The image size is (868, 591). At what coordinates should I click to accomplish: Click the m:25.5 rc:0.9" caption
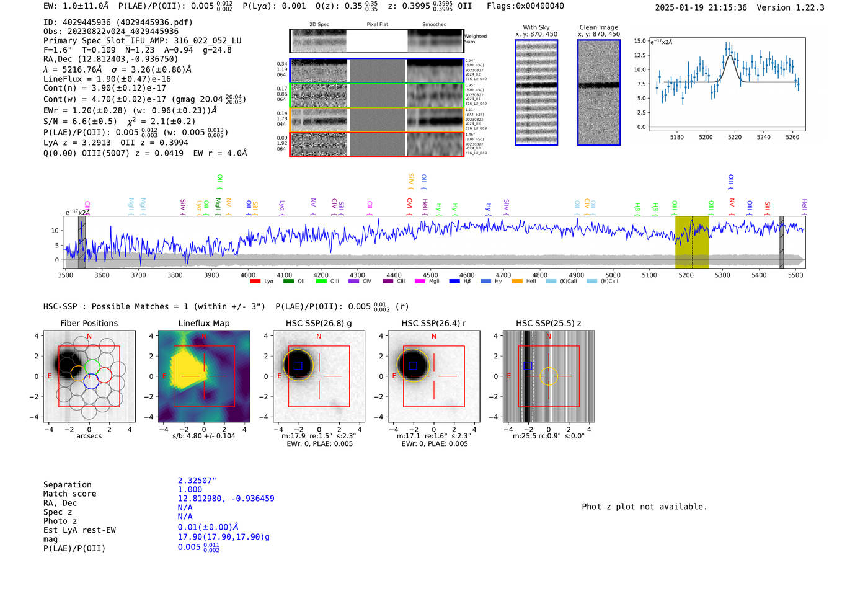click(x=549, y=436)
